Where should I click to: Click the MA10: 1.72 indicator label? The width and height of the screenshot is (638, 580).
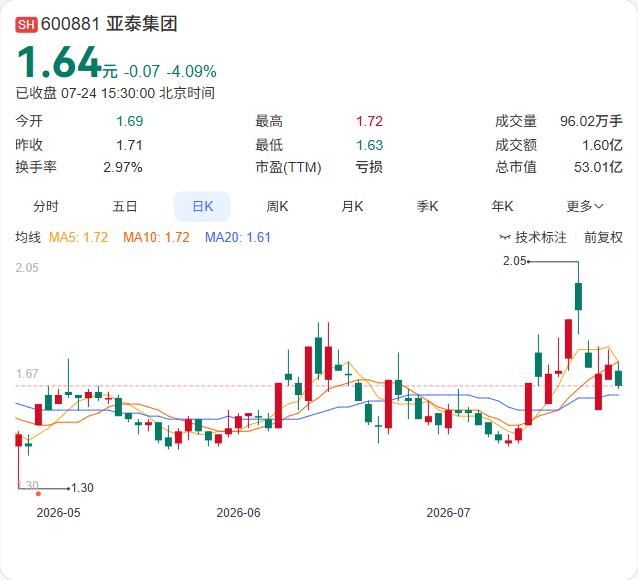(156, 237)
